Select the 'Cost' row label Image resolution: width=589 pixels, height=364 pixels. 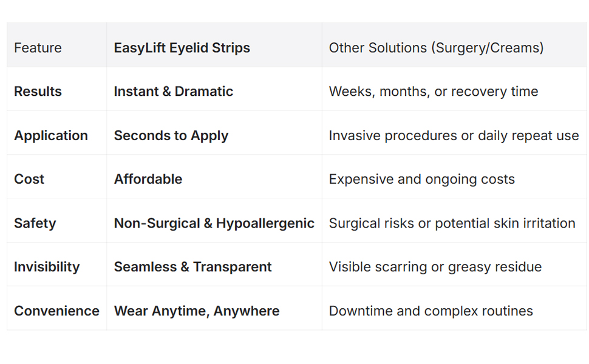pyautogui.click(x=29, y=179)
